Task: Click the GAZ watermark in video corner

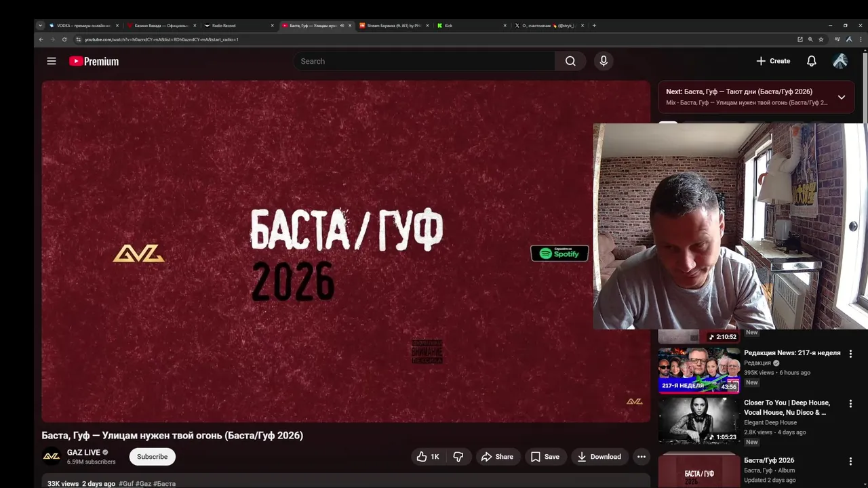Action: [634, 401]
